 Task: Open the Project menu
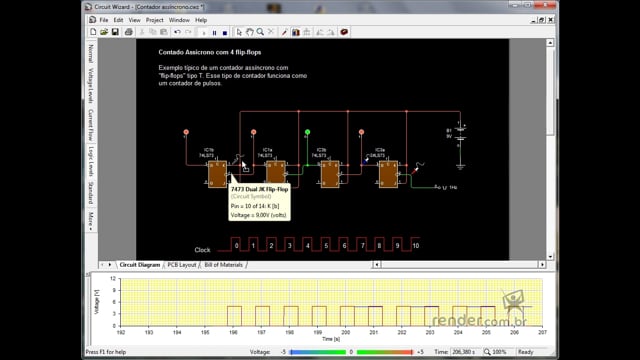pyautogui.click(x=155, y=20)
